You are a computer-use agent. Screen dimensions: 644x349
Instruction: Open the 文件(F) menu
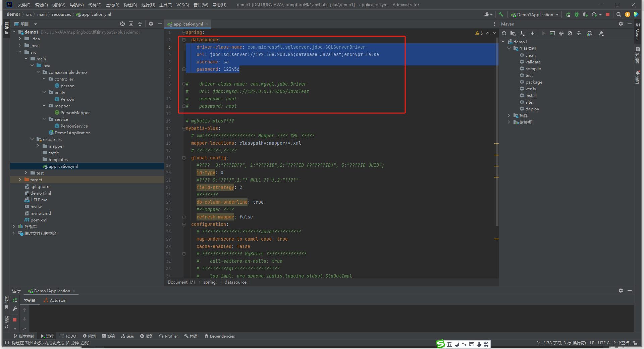(24, 5)
